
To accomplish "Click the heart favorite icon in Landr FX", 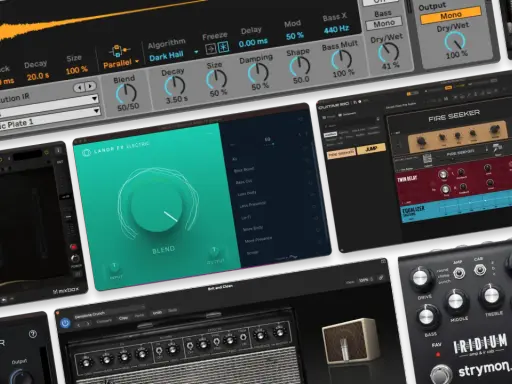I will (x=300, y=119).
